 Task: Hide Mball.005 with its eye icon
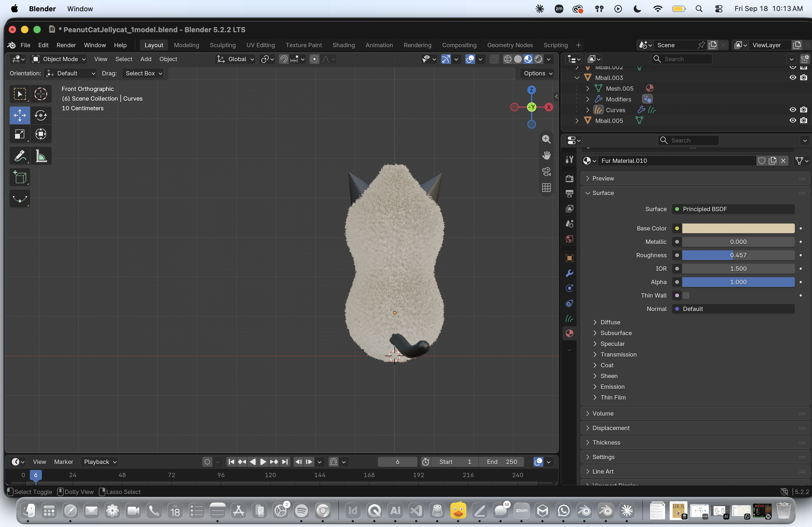click(x=793, y=121)
